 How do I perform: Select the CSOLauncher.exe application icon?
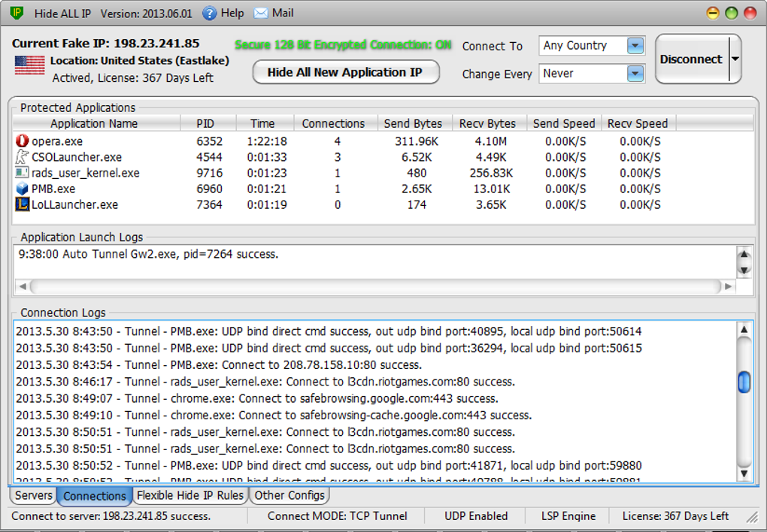[x=22, y=157]
